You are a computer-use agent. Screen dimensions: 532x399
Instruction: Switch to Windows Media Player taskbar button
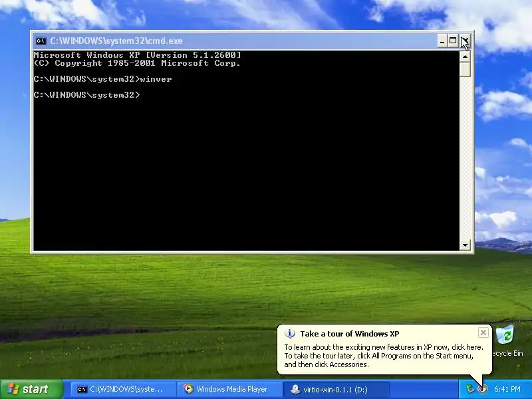229,389
